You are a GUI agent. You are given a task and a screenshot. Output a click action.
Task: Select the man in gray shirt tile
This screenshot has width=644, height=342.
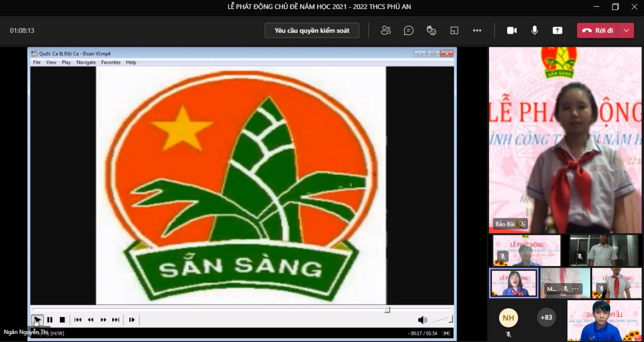[x=605, y=250]
